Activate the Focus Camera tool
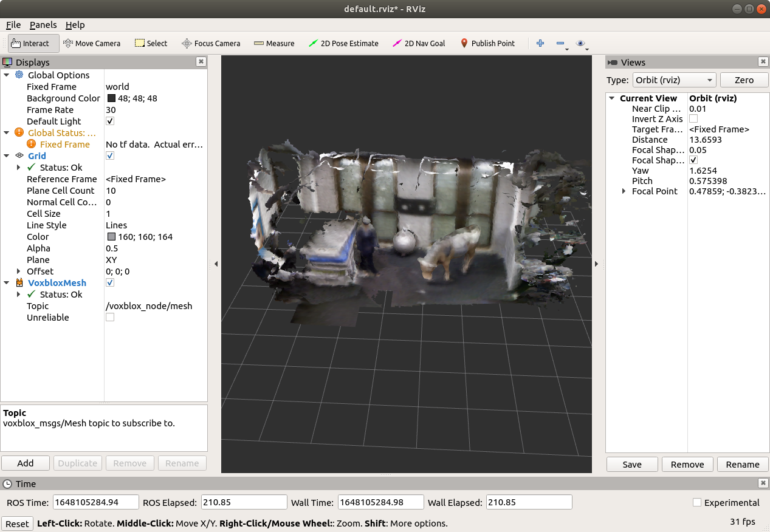Screen dimensions: 770x532 (x=211, y=43)
